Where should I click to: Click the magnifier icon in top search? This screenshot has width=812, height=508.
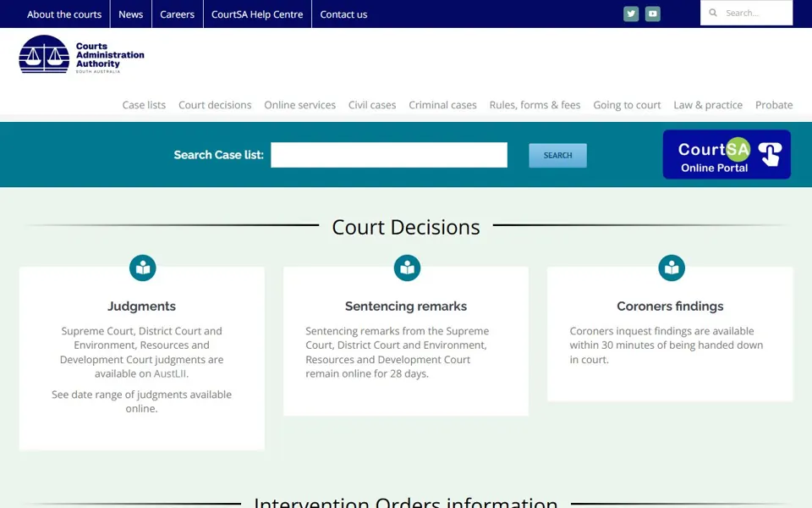pyautogui.click(x=713, y=13)
